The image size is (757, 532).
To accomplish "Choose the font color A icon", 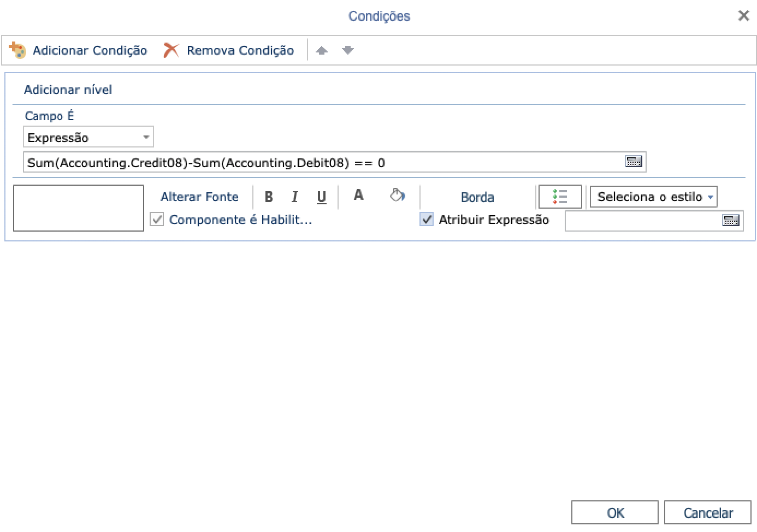I will pyautogui.click(x=358, y=195).
